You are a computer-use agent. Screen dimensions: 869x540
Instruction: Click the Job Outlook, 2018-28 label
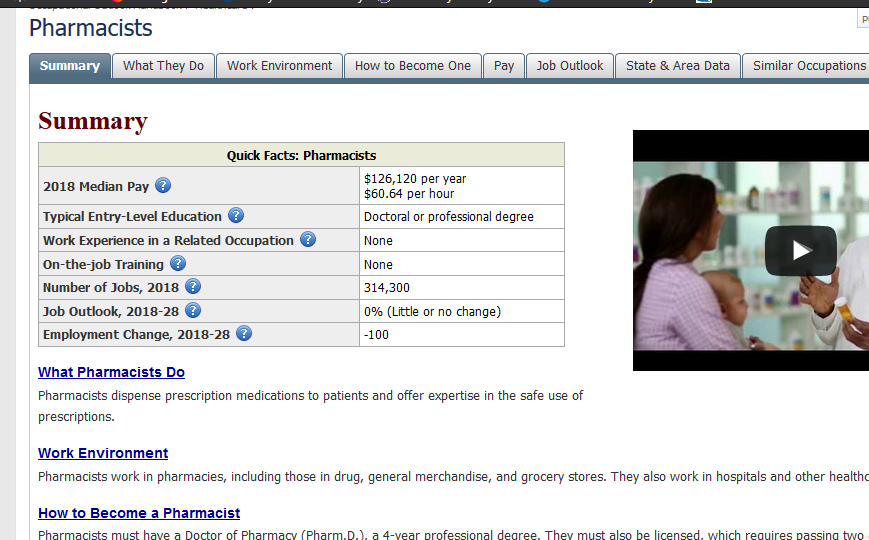pos(111,312)
